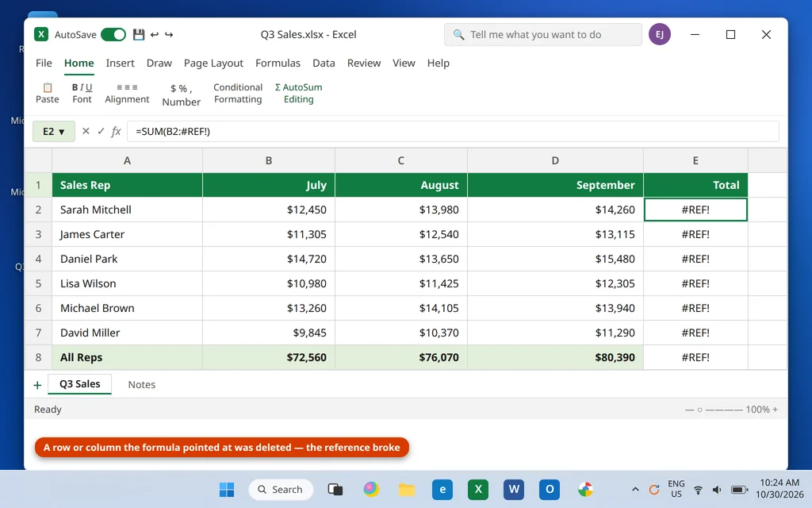This screenshot has width=812, height=508.
Task: Open the File menu
Action: [x=44, y=63]
